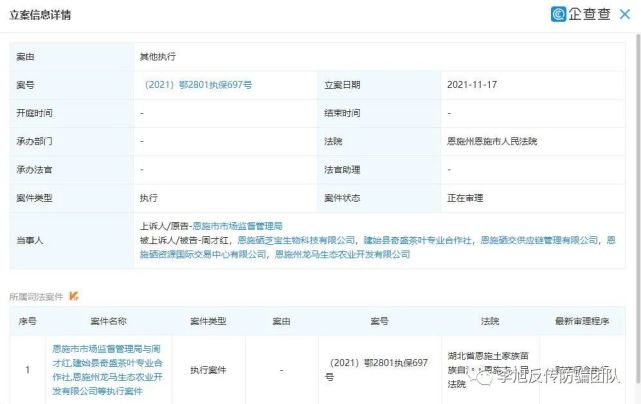Open case number (2021)鄂2801执保697号 link
This screenshot has height=404, width=641.
[x=198, y=85]
